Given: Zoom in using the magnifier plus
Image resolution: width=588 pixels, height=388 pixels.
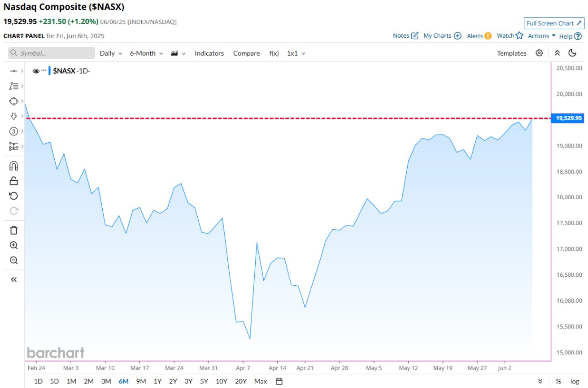Looking at the screenshot, I should point(13,245).
